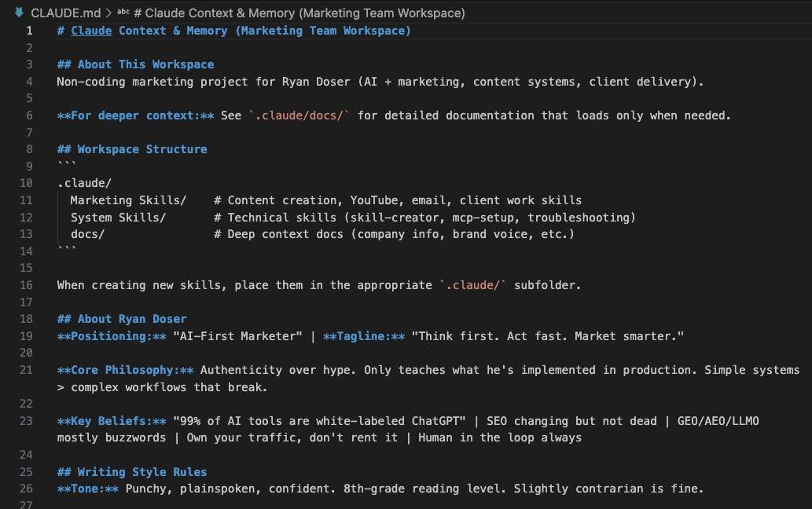Click the .claude/docs/ inline code on line 6

click(x=299, y=115)
